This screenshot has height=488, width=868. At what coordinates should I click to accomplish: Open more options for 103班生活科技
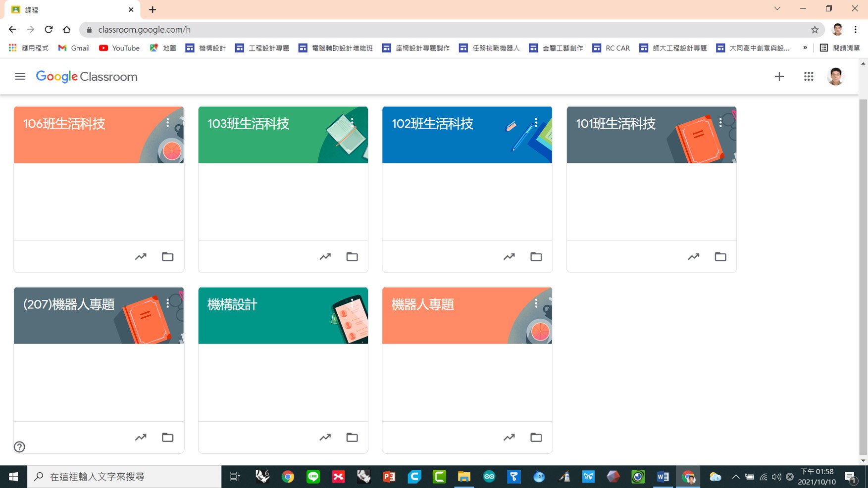(x=352, y=122)
